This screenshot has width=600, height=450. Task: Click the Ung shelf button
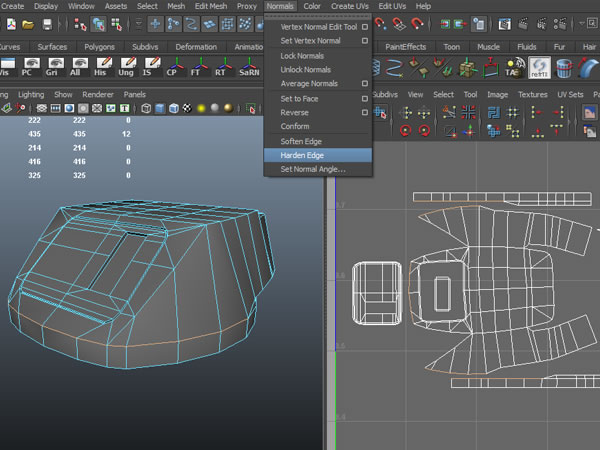[x=127, y=67]
